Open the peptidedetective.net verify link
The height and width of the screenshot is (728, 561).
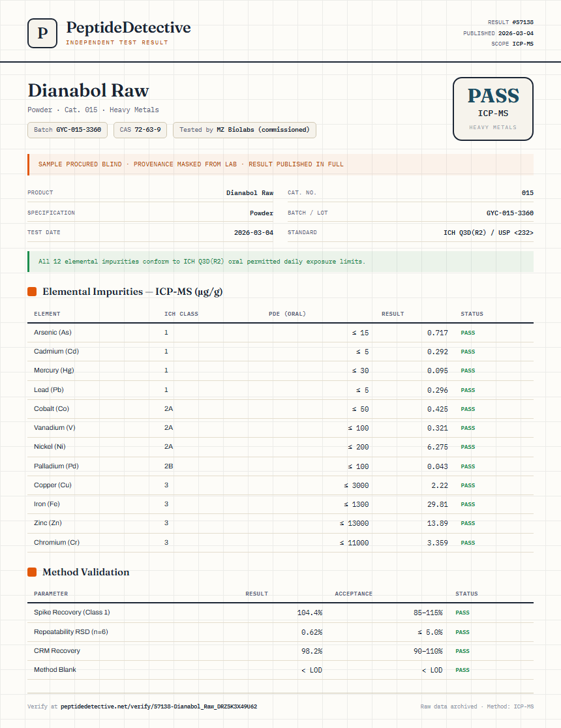tap(159, 706)
